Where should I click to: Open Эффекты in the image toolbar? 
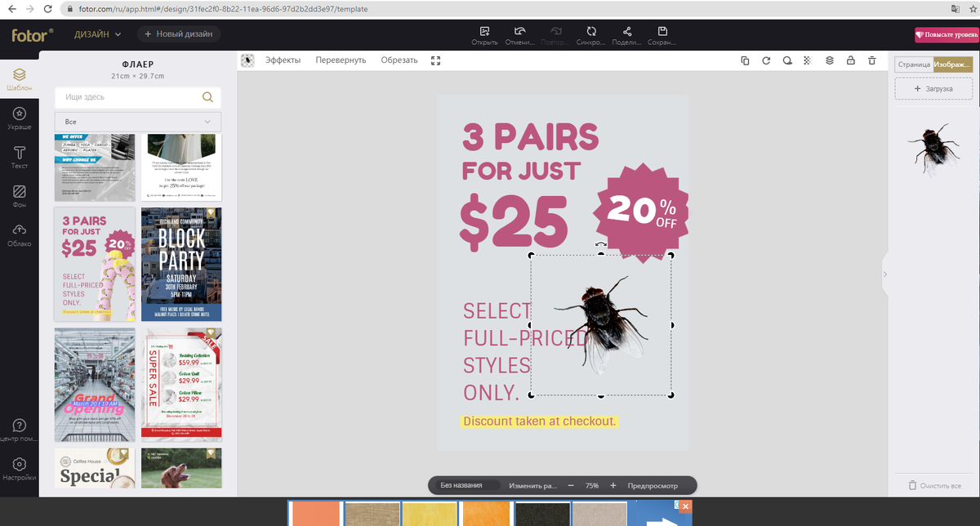283,60
